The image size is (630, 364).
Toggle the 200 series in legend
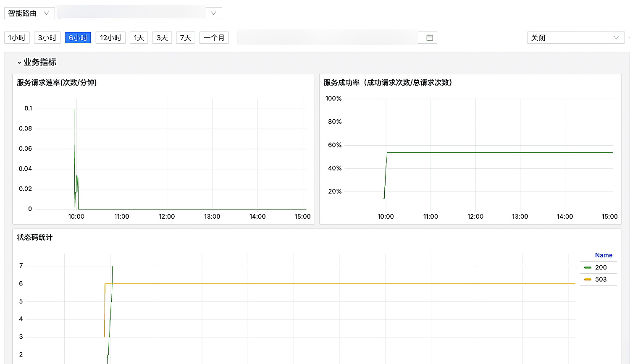pos(601,267)
